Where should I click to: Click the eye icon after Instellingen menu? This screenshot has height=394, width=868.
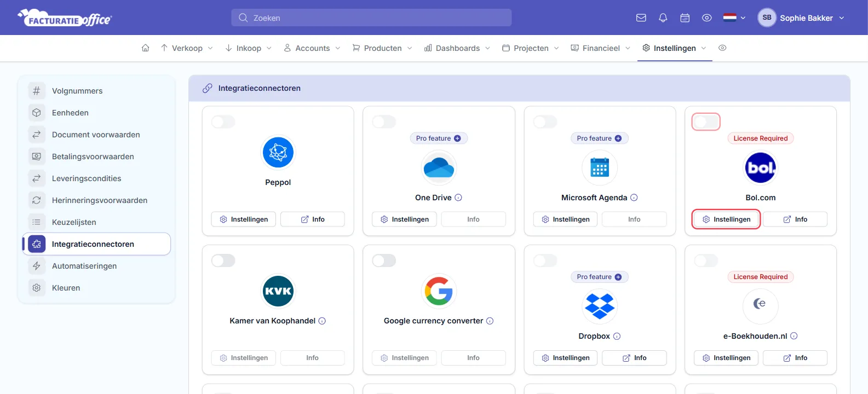coord(722,48)
